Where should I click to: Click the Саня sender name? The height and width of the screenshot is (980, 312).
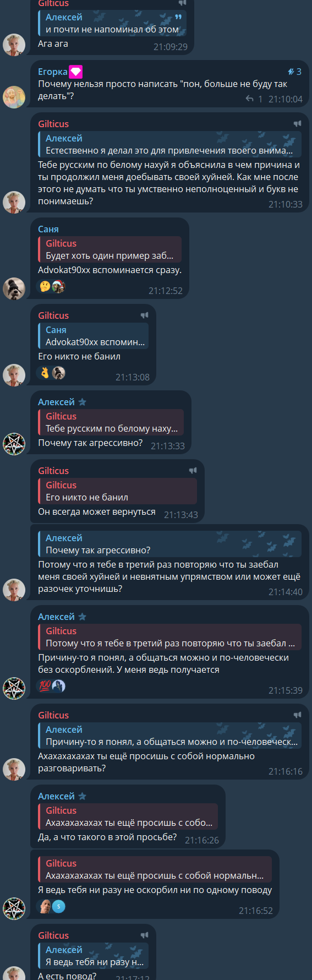[48, 229]
